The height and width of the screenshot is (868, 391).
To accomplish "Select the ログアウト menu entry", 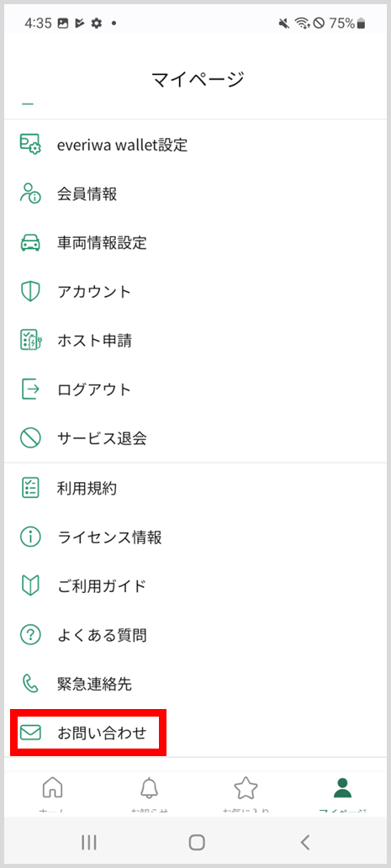I will (94, 389).
